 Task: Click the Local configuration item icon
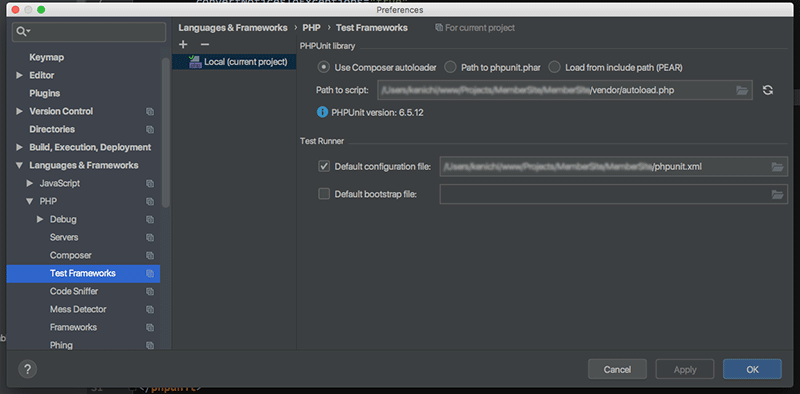[x=195, y=62]
